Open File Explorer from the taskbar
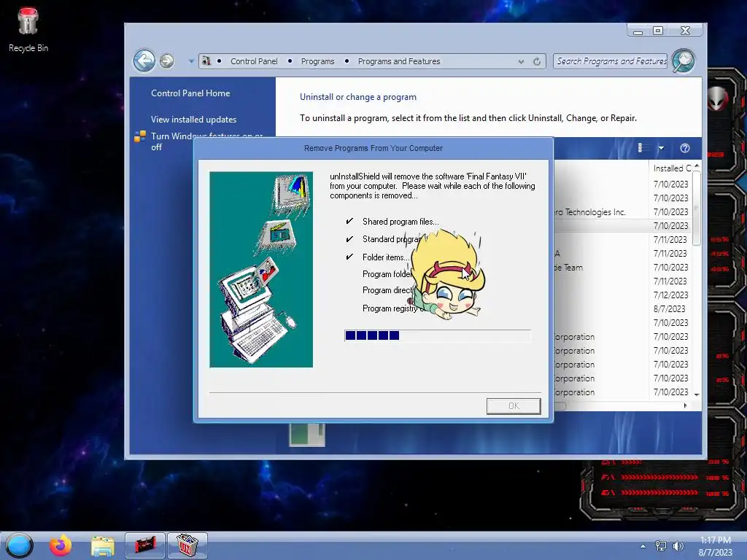747x560 pixels. point(103,546)
